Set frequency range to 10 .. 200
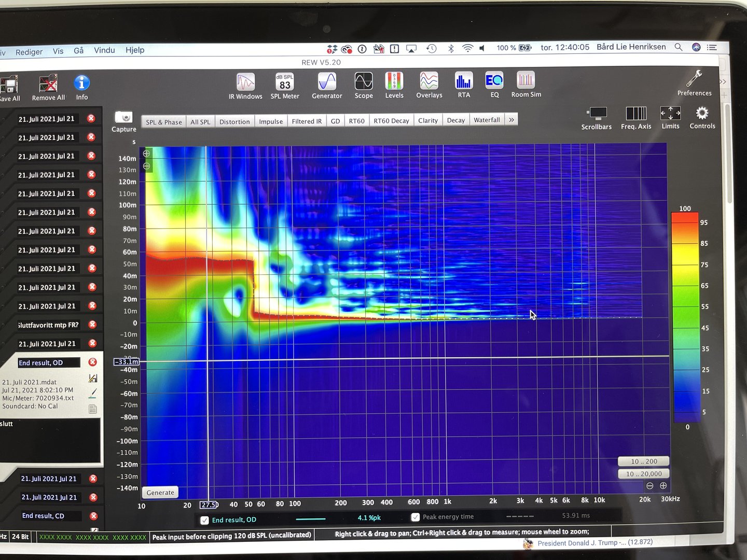 [x=643, y=461]
